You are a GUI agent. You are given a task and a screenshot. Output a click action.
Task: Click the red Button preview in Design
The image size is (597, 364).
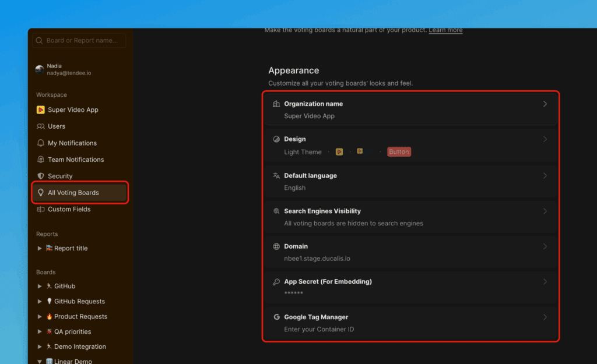[399, 152]
